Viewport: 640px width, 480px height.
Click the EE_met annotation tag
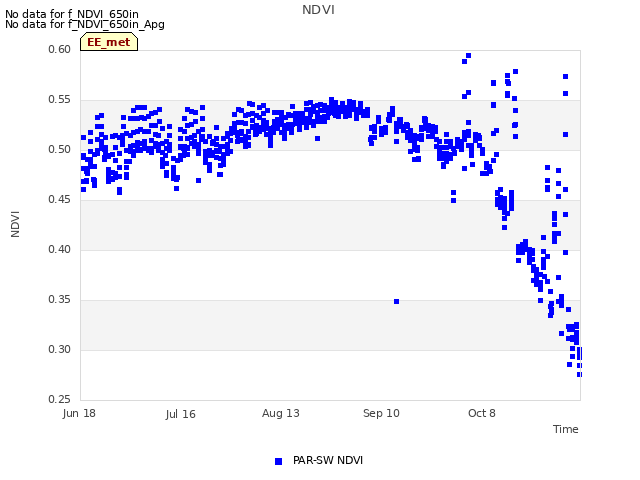tap(109, 42)
